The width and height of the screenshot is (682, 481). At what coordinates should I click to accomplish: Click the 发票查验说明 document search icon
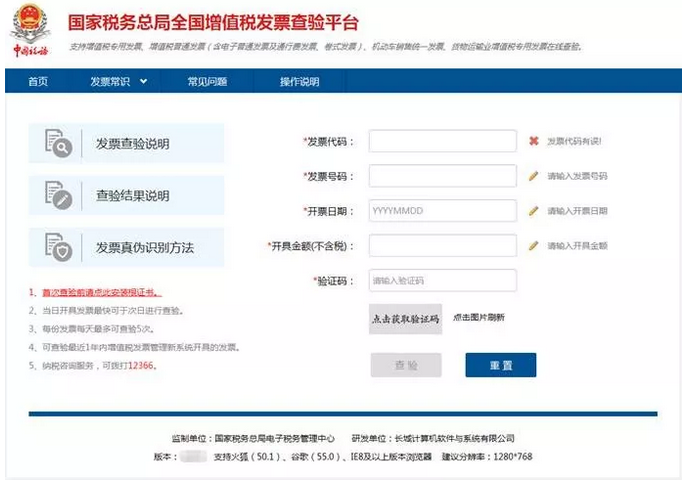[58, 144]
